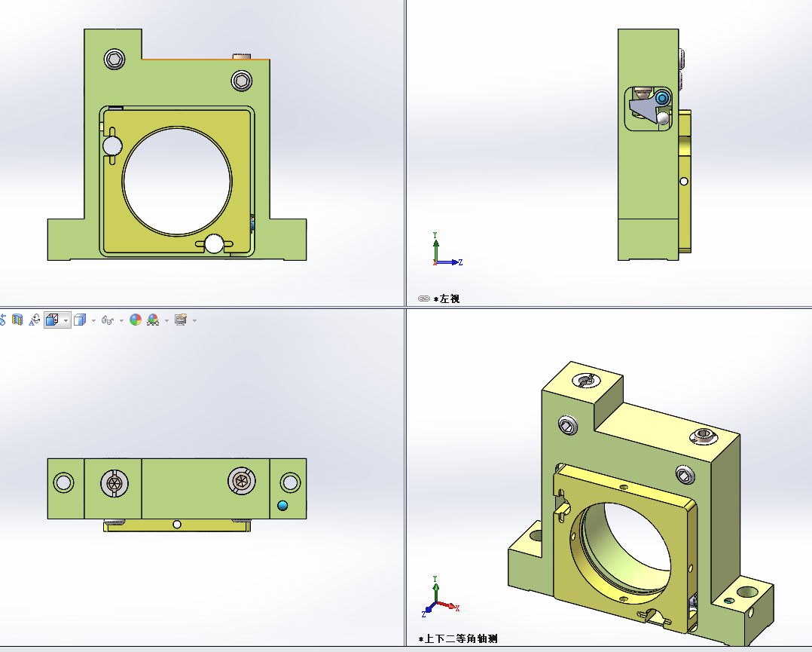Open the View Orientation dropdown arrow
The height and width of the screenshot is (652, 812).
coord(66,320)
